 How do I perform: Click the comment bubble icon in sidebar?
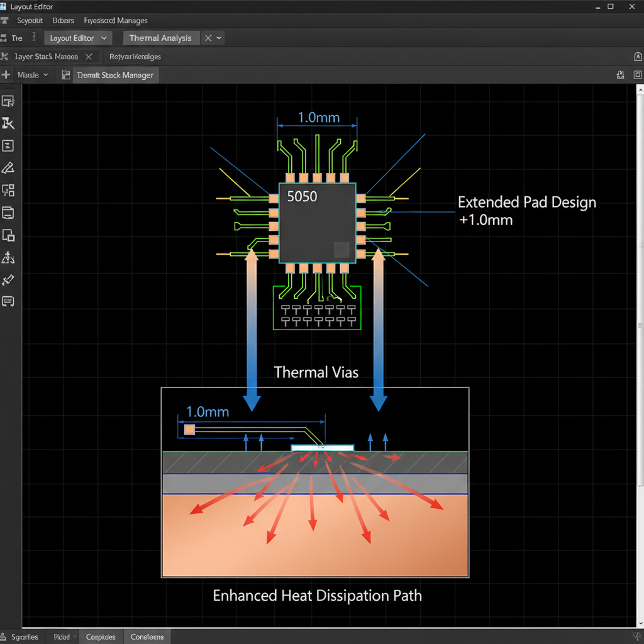coord(8,301)
